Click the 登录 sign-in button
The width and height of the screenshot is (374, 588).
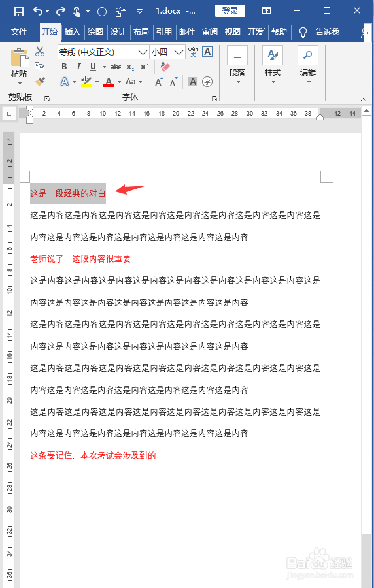pyautogui.click(x=230, y=11)
